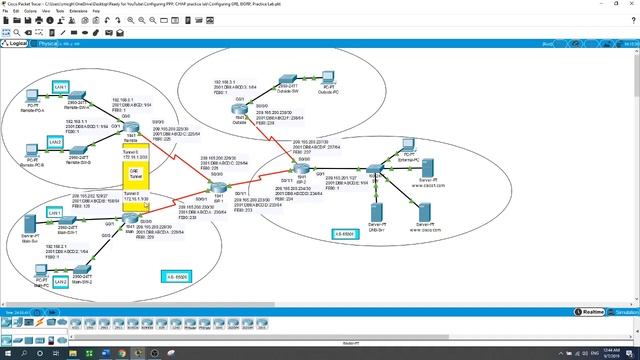
Task: Open File Explorer from the taskbar
Action: [x=73, y=353]
